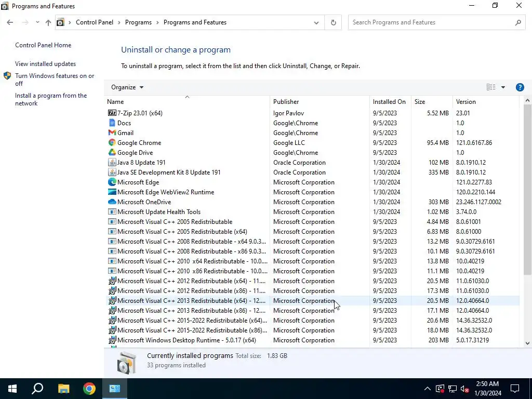Open the help question mark button

click(520, 87)
